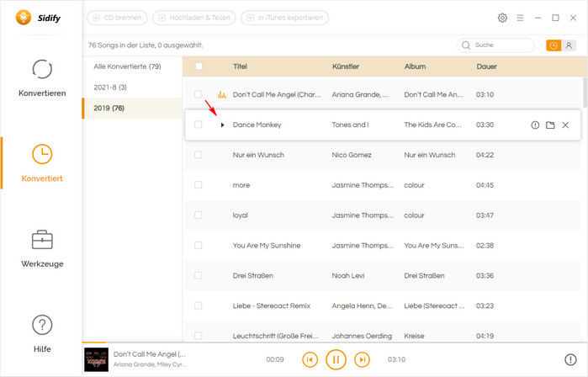
Task: Select Alle Konvertierte (79) list
Action: point(132,66)
